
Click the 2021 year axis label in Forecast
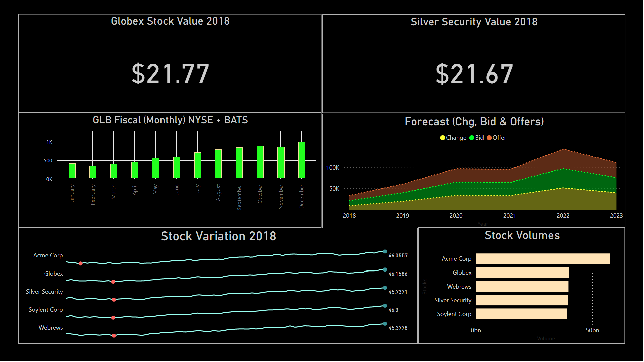click(510, 216)
